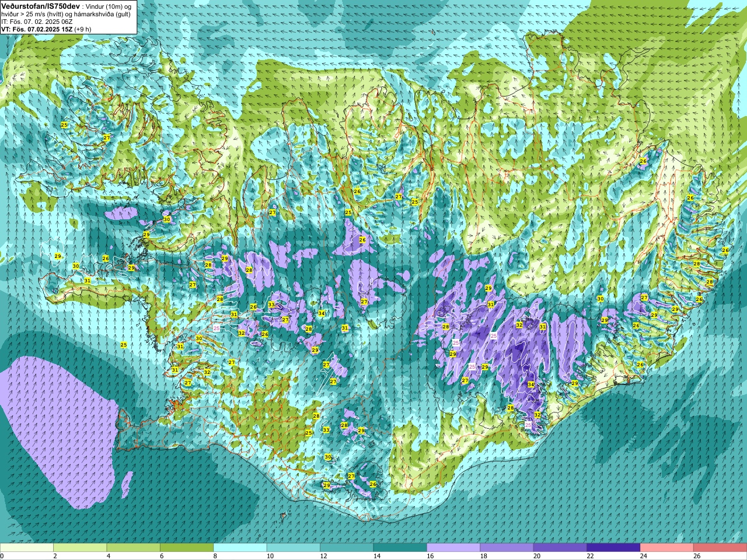Click the pale yellow 0–2 m/s legend swatch

(x=27, y=548)
